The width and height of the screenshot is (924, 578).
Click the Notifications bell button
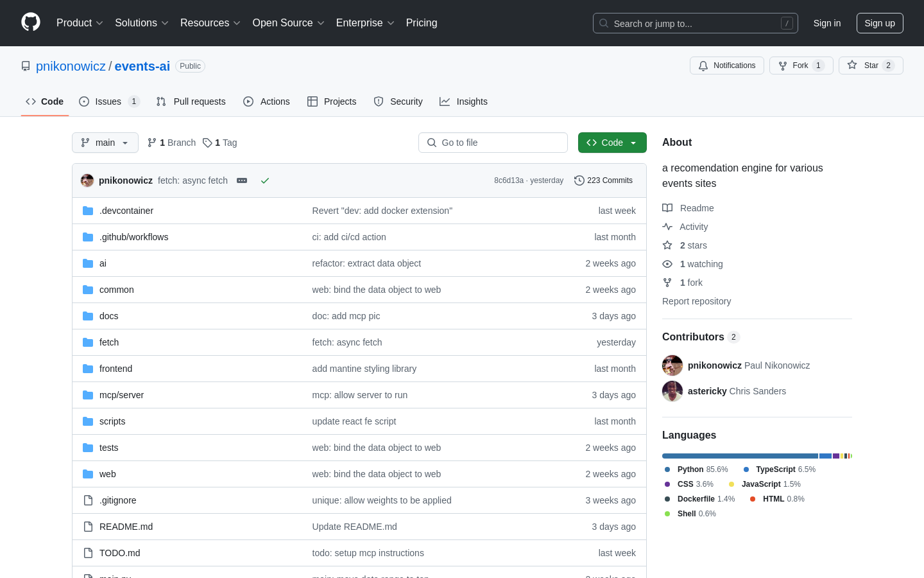click(727, 66)
